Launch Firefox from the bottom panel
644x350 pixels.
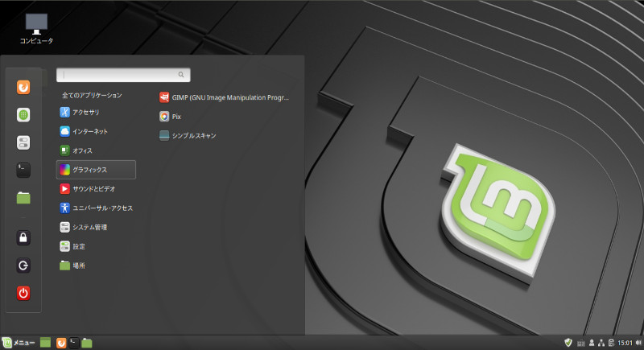pyautogui.click(x=61, y=343)
